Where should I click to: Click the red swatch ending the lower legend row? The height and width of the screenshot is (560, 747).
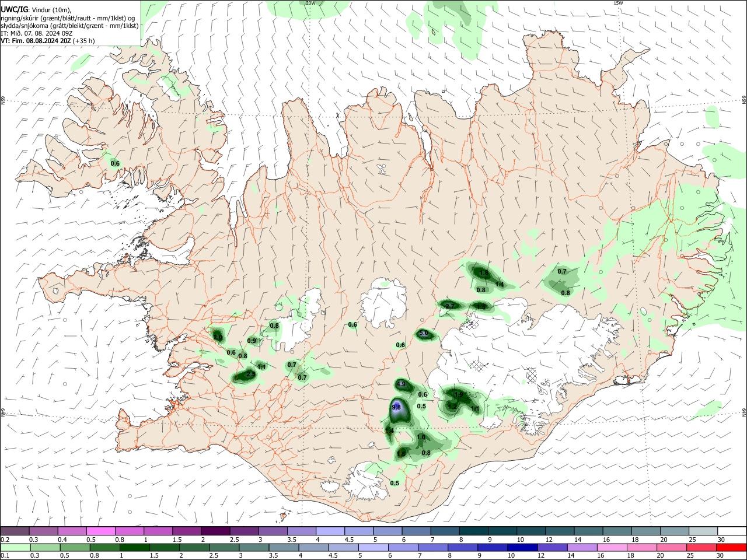tap(732, 547)
